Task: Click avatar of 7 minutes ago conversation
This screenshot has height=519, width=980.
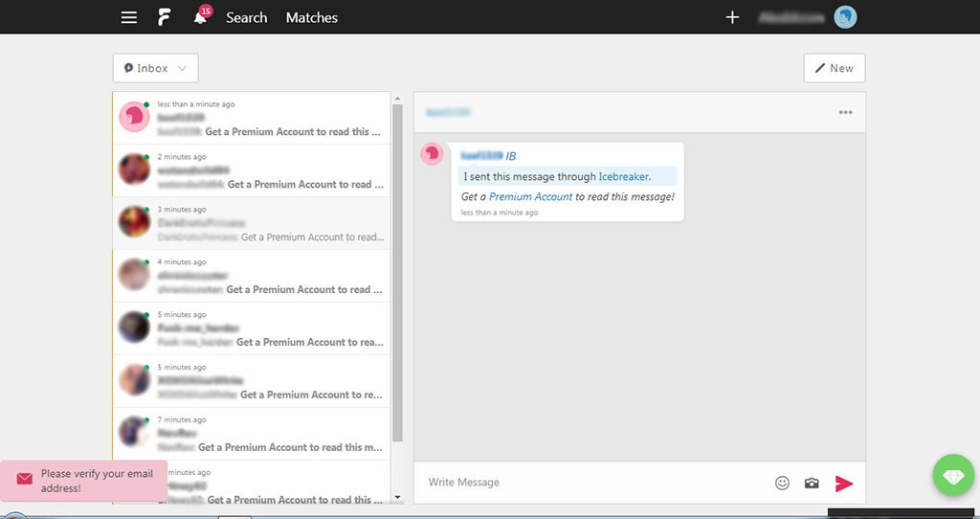Action: 134,432
